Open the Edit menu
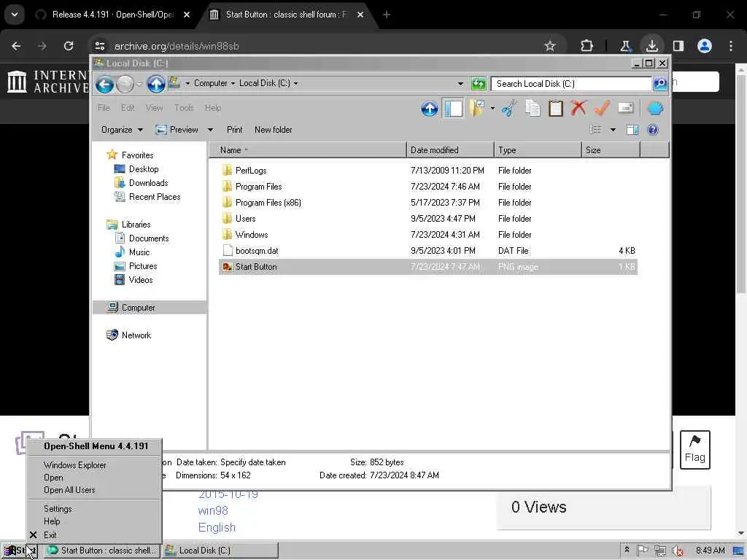The width and height of the screenshot is (747, 560). tap(127, 108)
